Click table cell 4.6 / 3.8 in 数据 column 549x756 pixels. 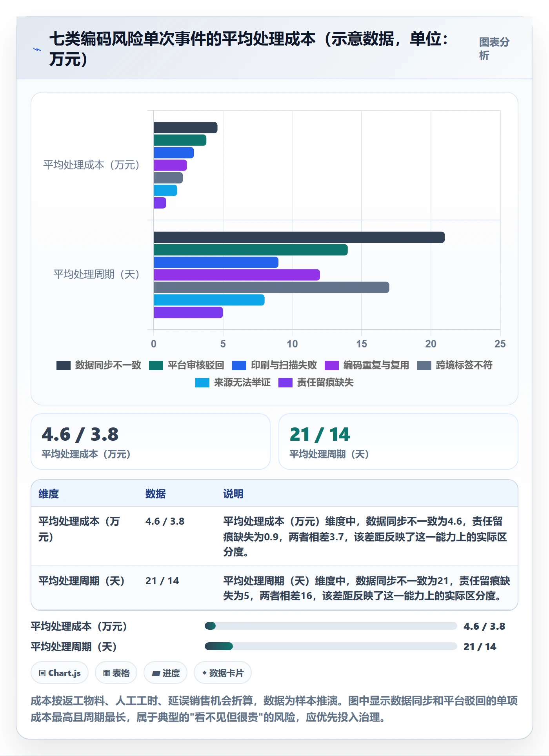(x=165, y=521)
